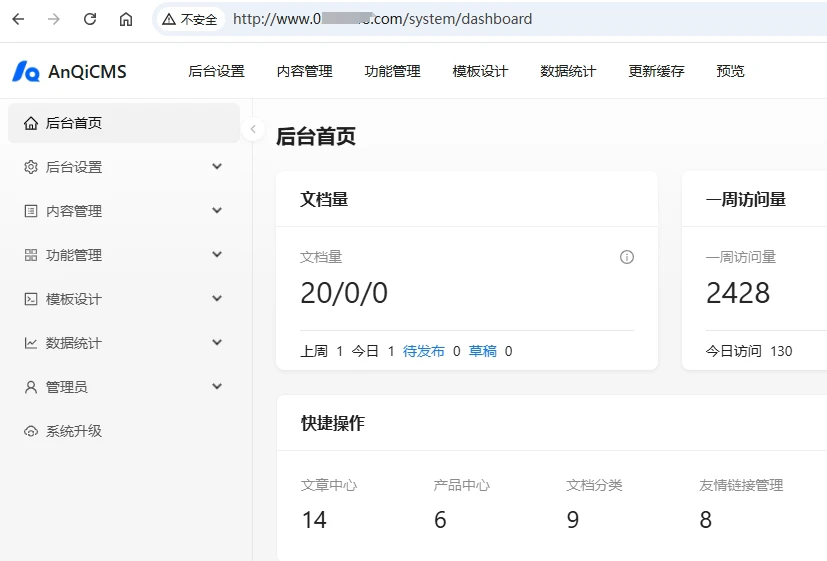The width and height of the screenshot is (827, 561).
Task: Click the code icon beside 模板设计
Action: [x=31, y=299]
